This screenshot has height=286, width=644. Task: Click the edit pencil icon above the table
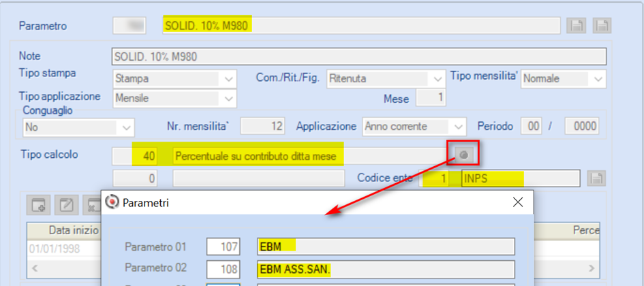(x=67, y=204)
